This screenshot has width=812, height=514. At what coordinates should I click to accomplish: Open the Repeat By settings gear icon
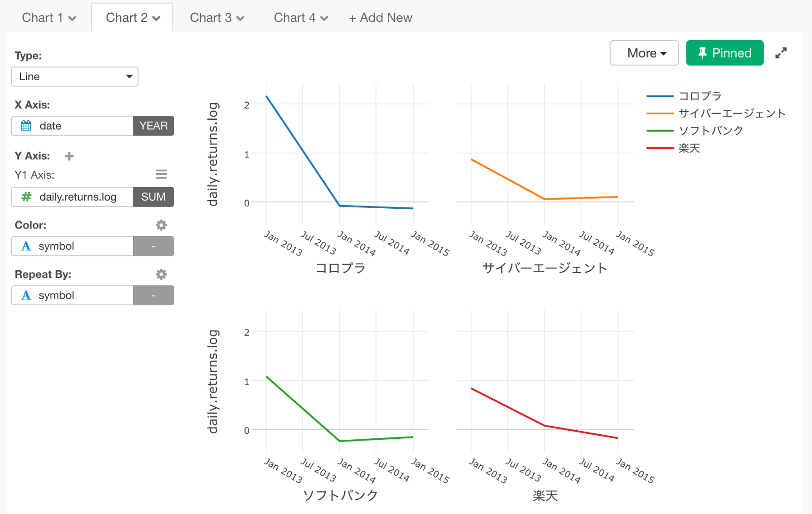(x=161, y=274)
